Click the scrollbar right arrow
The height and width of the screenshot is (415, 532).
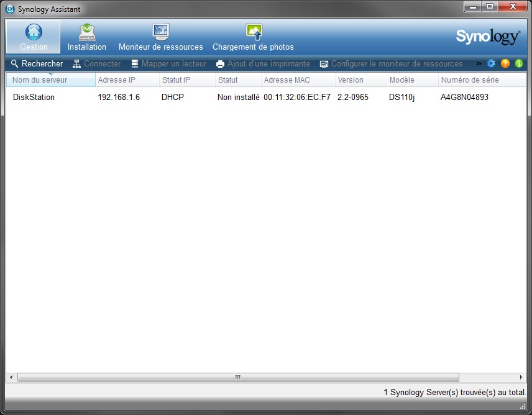pyautogui.click(x=521, y=377)
